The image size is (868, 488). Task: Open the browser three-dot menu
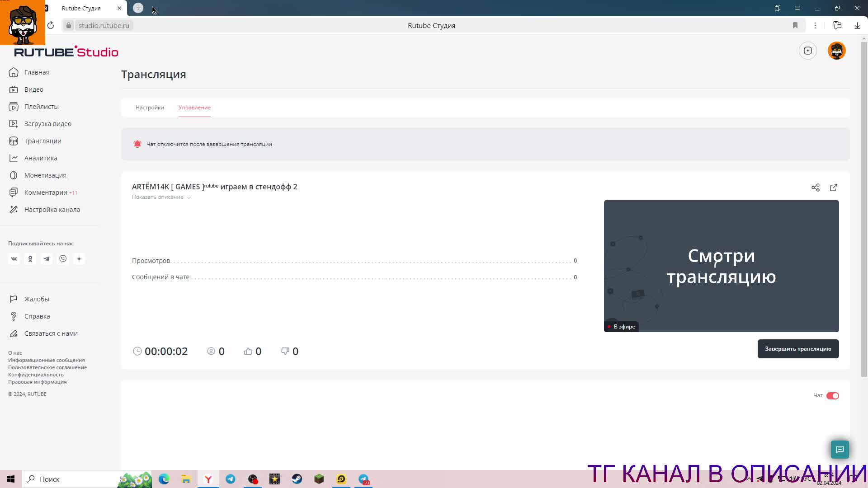815,25
